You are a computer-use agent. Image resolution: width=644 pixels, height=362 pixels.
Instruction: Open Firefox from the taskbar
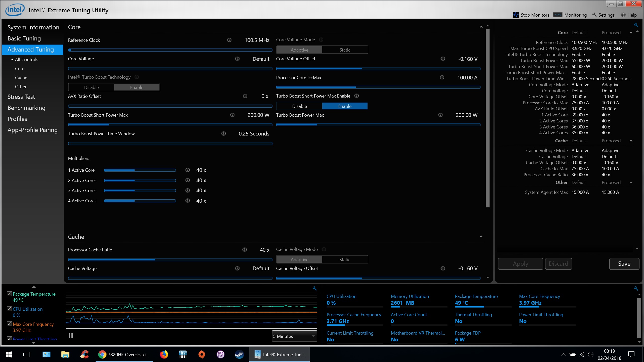pyautogui.click(x=164, y=354)
